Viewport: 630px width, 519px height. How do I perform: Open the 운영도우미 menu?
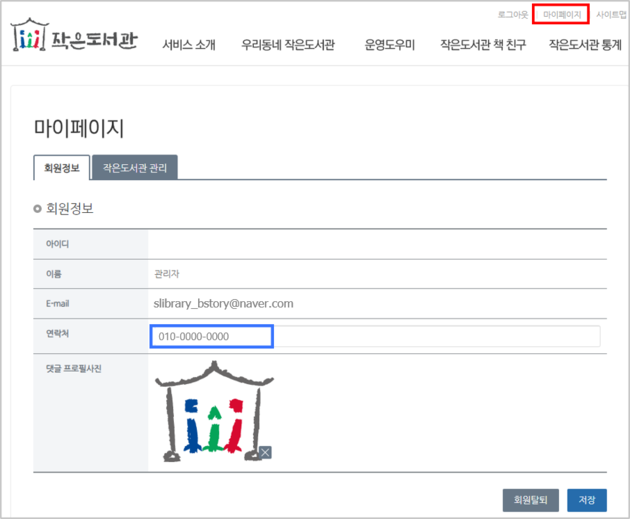(389, 45)
